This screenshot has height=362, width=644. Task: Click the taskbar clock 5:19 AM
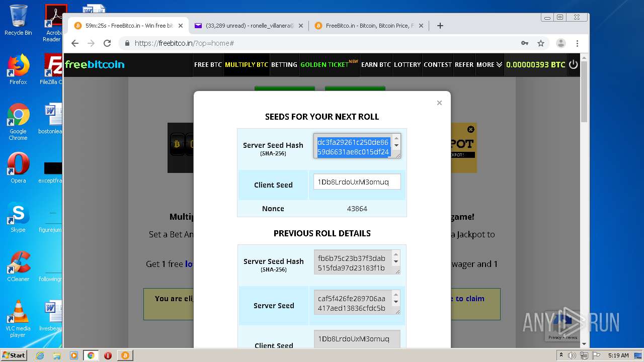618,355
